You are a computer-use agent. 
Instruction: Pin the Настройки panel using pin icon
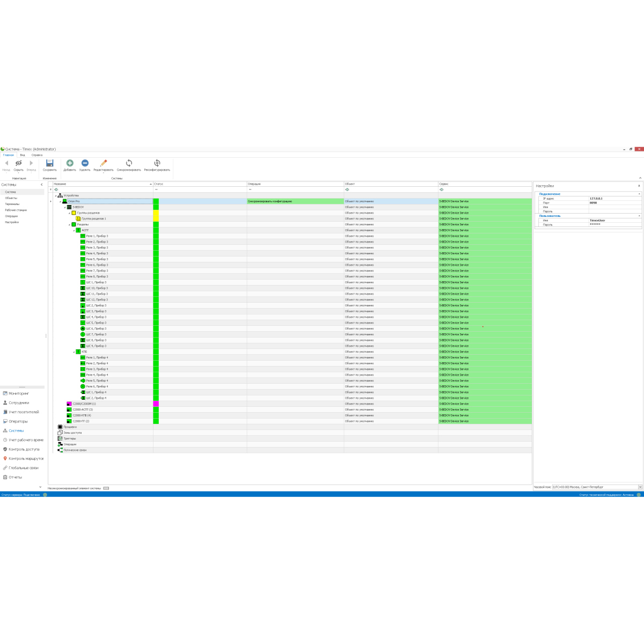click(639, 186)
